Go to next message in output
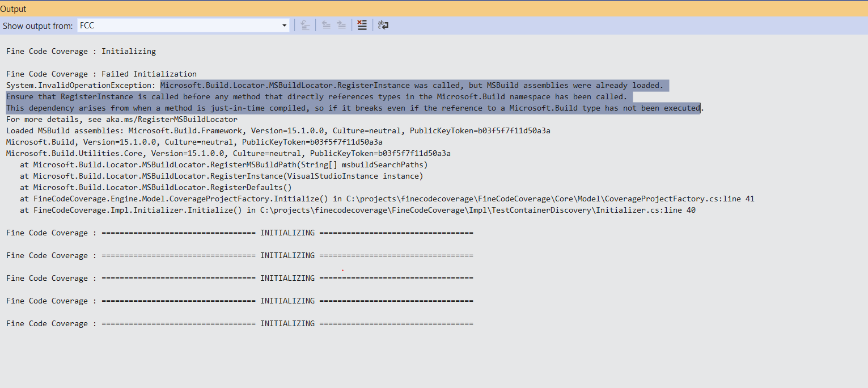Image resolution: width=868 pixels, height=388 pixels. 341,25
